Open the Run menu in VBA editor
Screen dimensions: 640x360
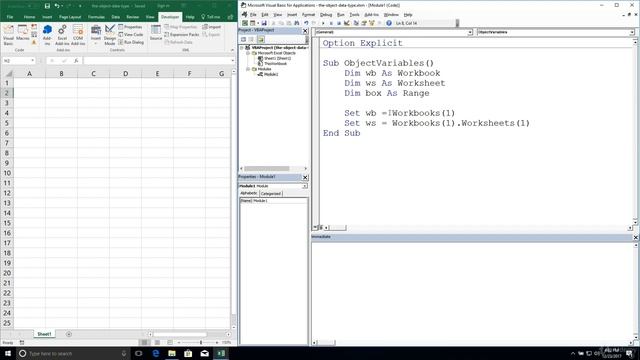click(340, 15)
